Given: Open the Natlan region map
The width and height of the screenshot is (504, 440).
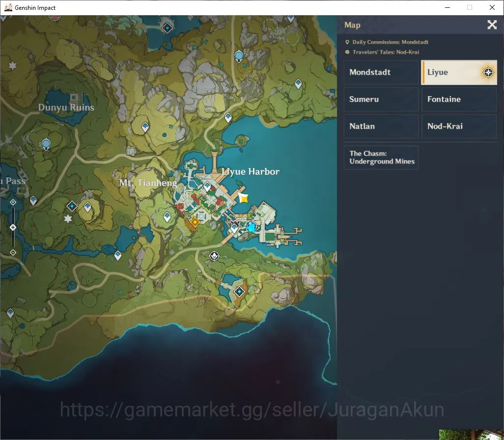Looking at the screenshot, I should coord(381,126).
